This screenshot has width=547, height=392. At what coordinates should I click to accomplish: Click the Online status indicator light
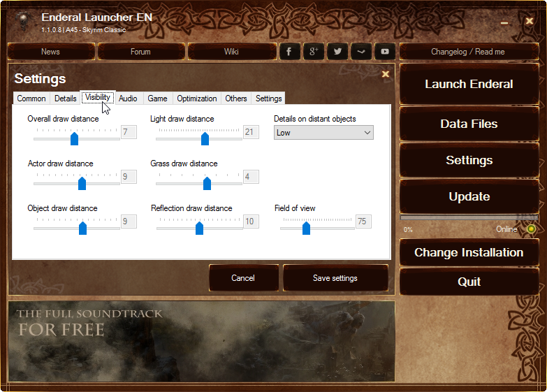[x=531, y=229]
